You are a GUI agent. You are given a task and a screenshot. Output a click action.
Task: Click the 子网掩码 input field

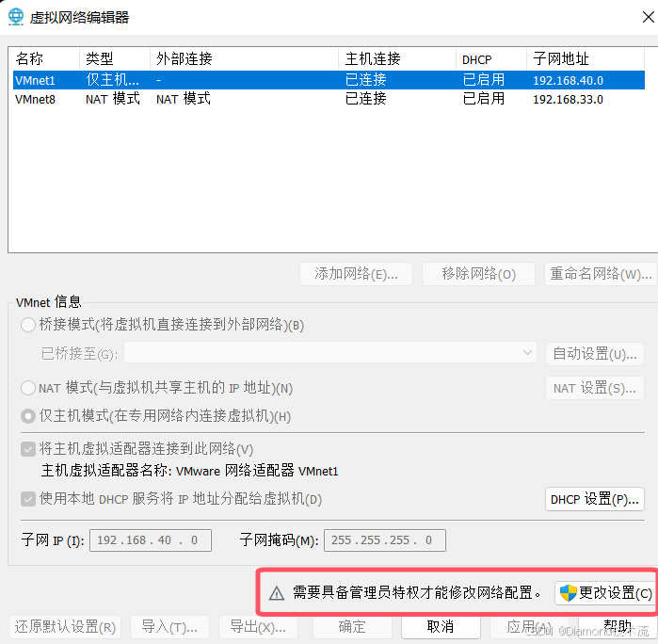tap(384, 540)
